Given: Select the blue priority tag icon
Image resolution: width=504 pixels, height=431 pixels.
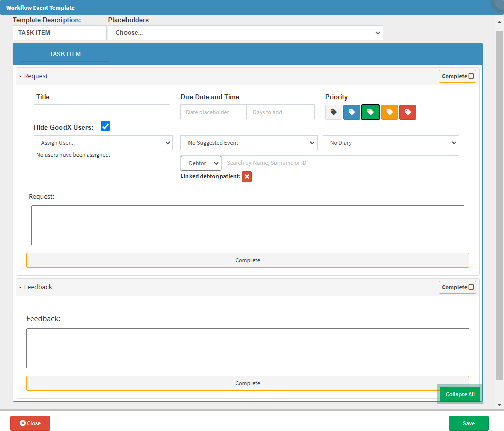Looking at the screenshot, I should coord(352,112).
